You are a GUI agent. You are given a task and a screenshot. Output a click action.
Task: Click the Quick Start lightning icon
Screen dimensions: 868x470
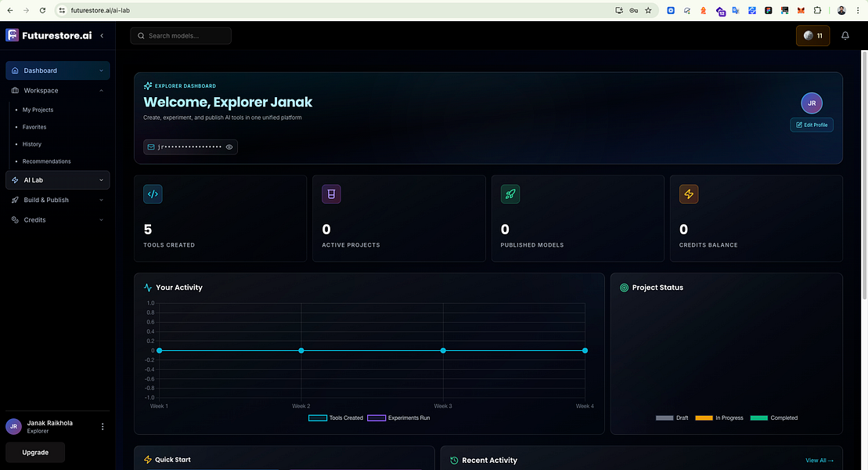click(148, 460)
